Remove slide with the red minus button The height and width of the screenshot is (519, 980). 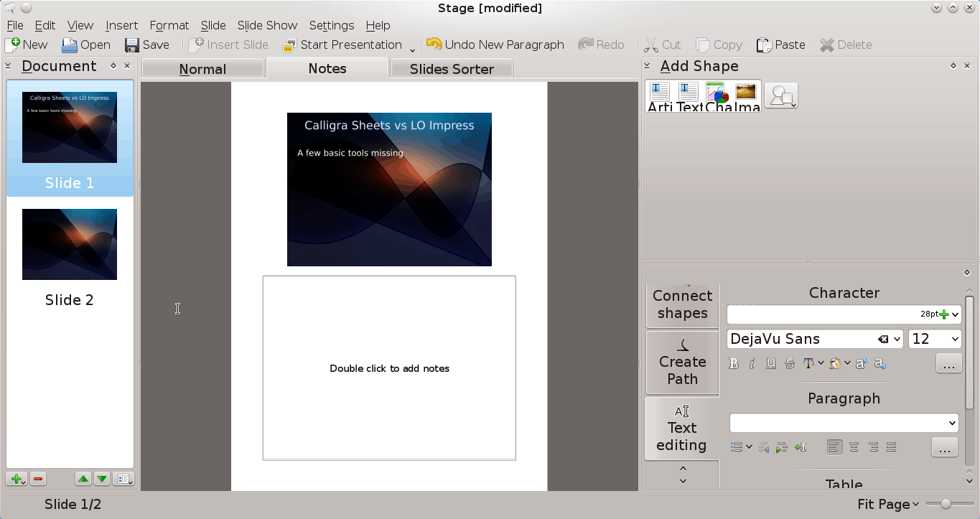[39, 479]
